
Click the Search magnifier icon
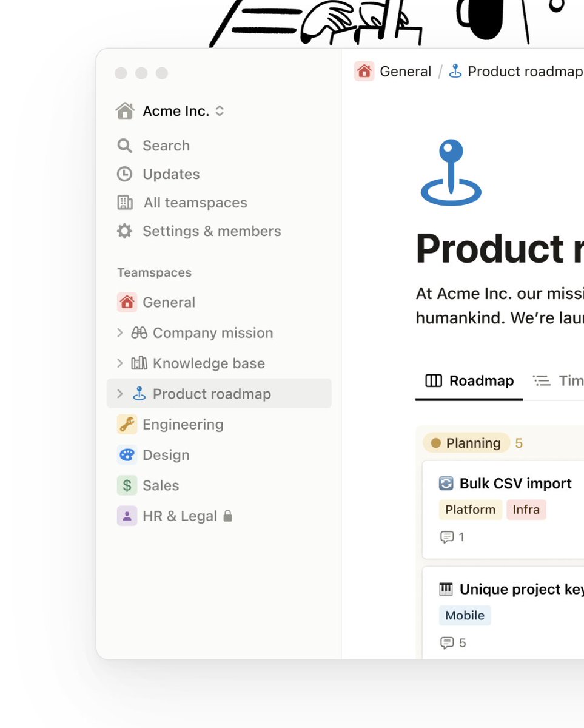point(124,146)
